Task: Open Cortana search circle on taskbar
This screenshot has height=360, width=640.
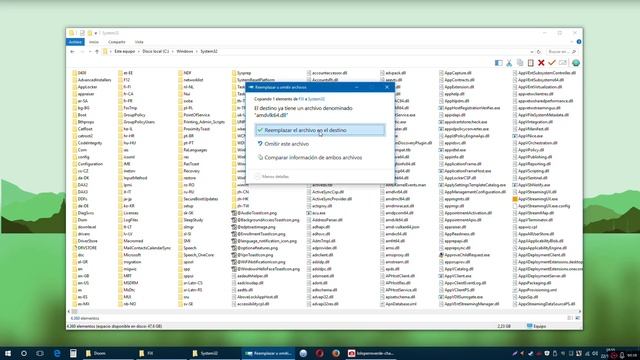Action: point(24,353)
